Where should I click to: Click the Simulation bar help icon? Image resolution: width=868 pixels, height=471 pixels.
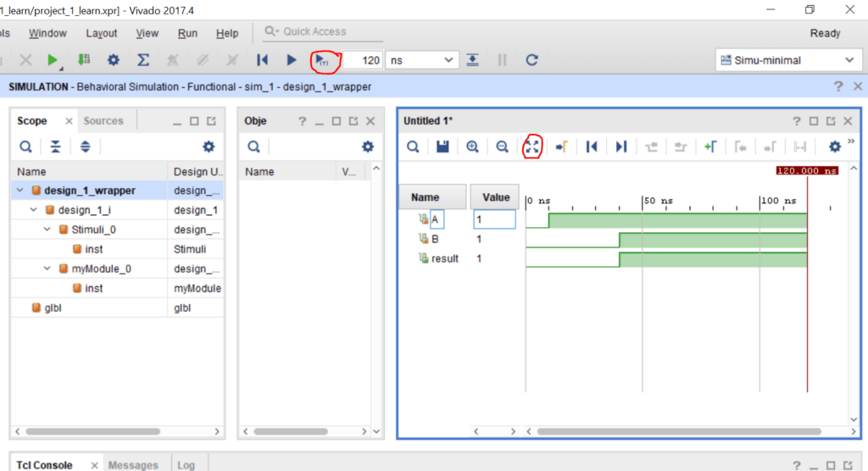[838, 86]
